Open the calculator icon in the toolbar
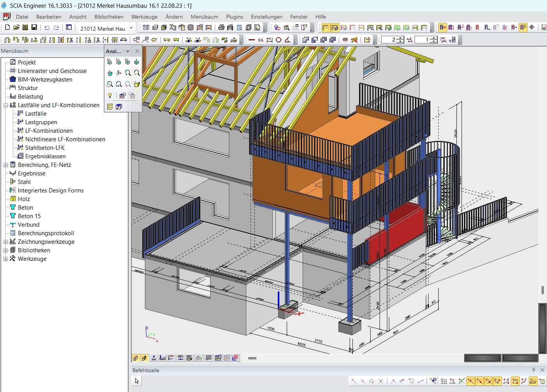This screenshot has width=547, height=392. 239,28
